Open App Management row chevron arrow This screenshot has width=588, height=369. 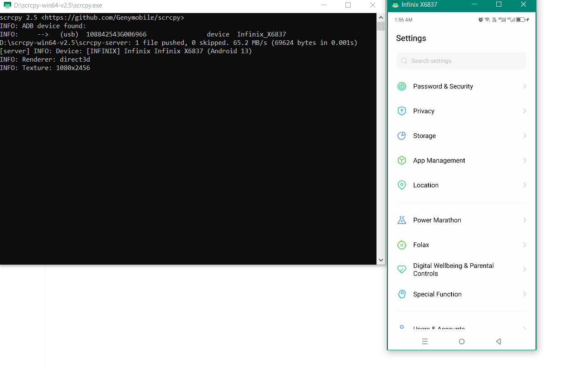[x=525, y=161]
